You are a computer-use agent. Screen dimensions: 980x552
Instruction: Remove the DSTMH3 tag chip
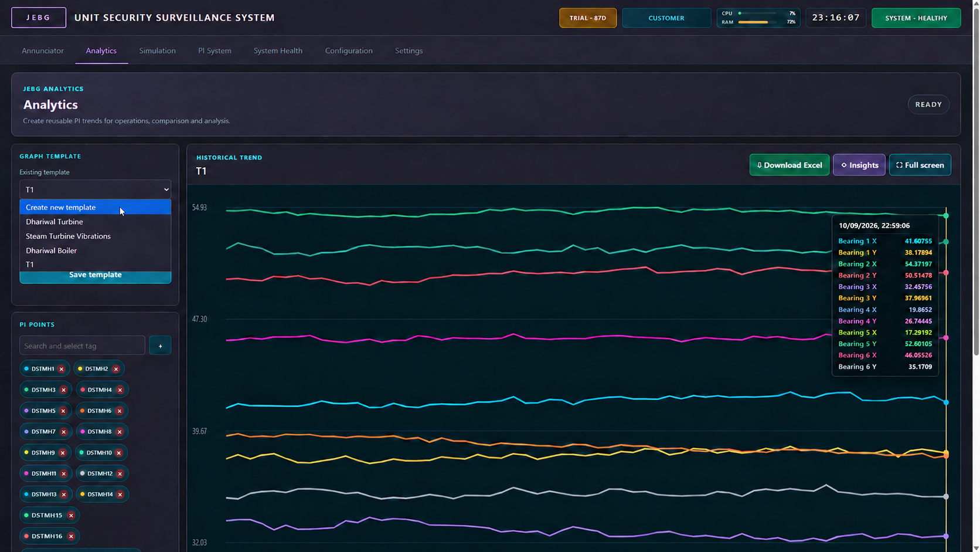click(64, 390)
